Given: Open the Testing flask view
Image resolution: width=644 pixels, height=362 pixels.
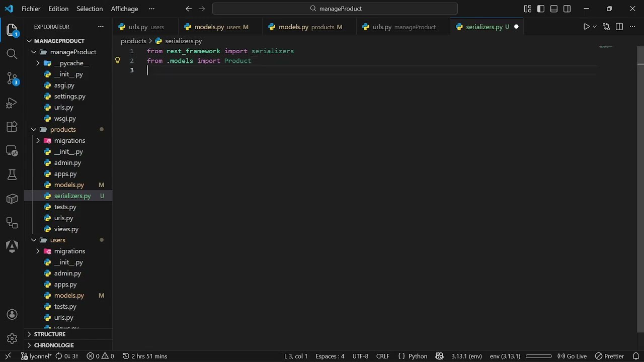Looking at the screenshot, I should [12, 174].
